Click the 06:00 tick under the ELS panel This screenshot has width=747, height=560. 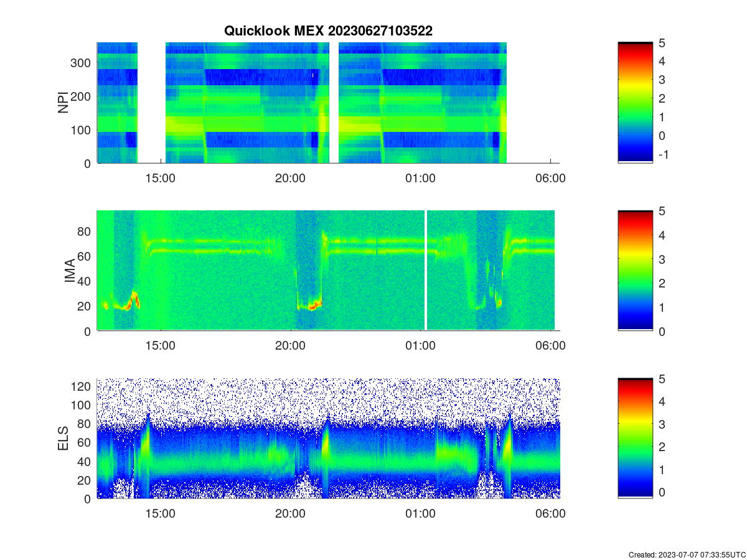click(551, 513)
